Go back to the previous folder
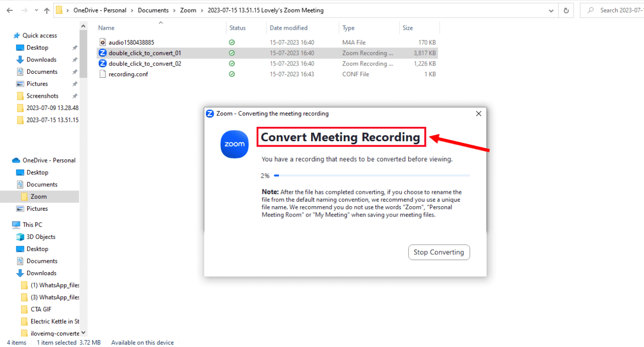Screen dimensions: 644x347 coord(9,10)
